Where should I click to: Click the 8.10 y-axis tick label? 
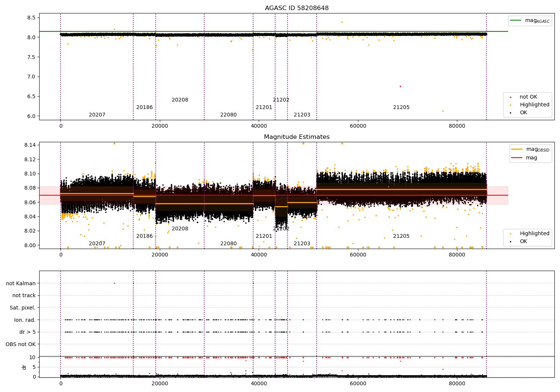point(30,174)
